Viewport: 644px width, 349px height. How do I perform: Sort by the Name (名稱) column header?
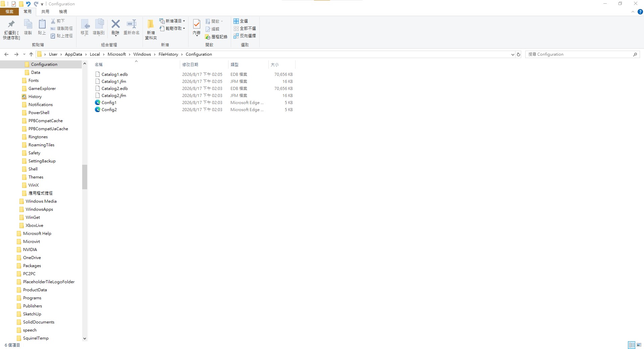pos(136,64)
